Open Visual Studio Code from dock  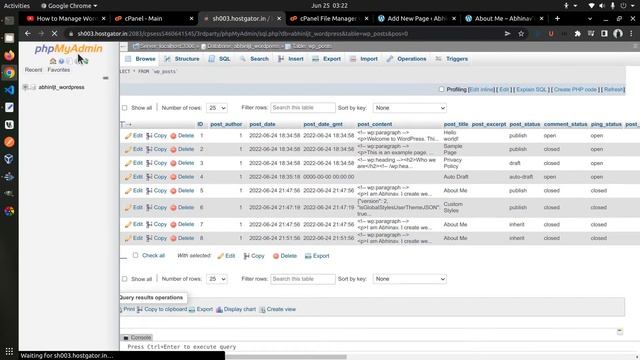pyautogui.click(x=9, y=90)
